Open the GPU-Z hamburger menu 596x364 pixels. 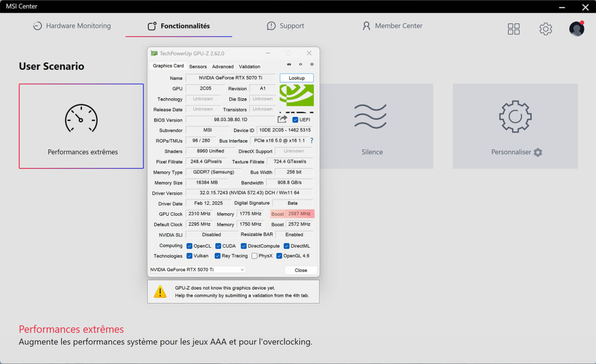click(x=312, y=65)
